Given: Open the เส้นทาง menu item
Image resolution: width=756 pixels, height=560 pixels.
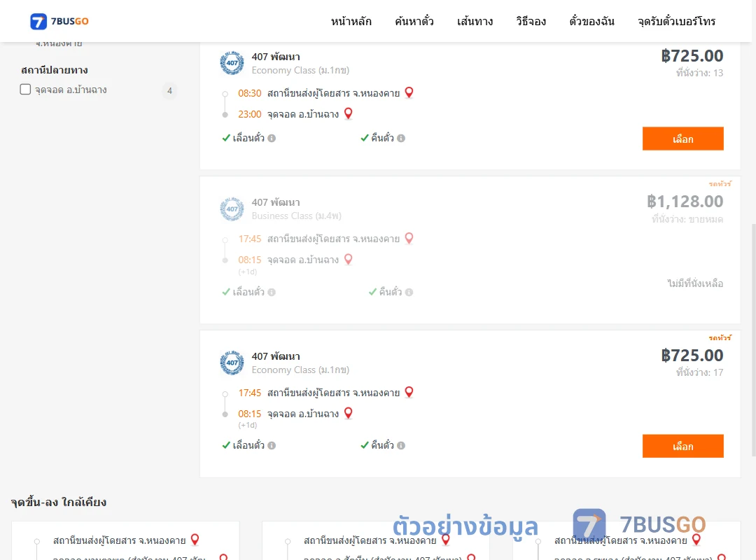Looking at the screenshot, I should 475,21.
